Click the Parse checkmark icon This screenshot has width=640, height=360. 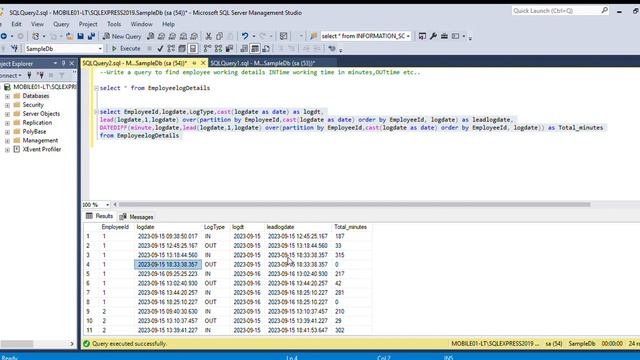(160, 49)
